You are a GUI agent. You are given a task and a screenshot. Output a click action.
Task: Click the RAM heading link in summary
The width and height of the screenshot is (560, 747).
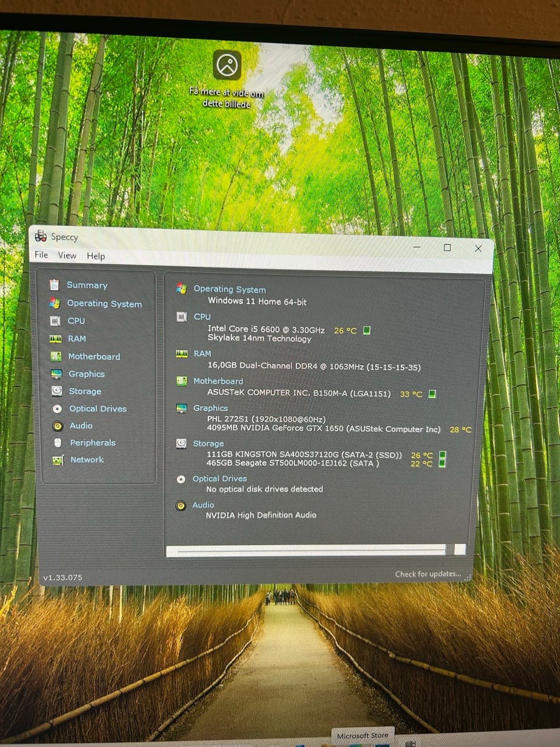[202, 354]
